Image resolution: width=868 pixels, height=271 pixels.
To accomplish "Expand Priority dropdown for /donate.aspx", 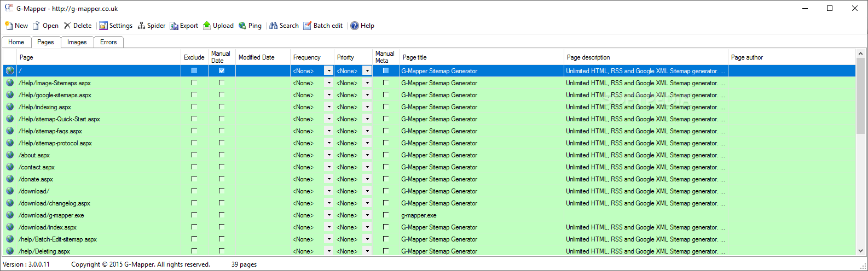I will tap(367, 179).
